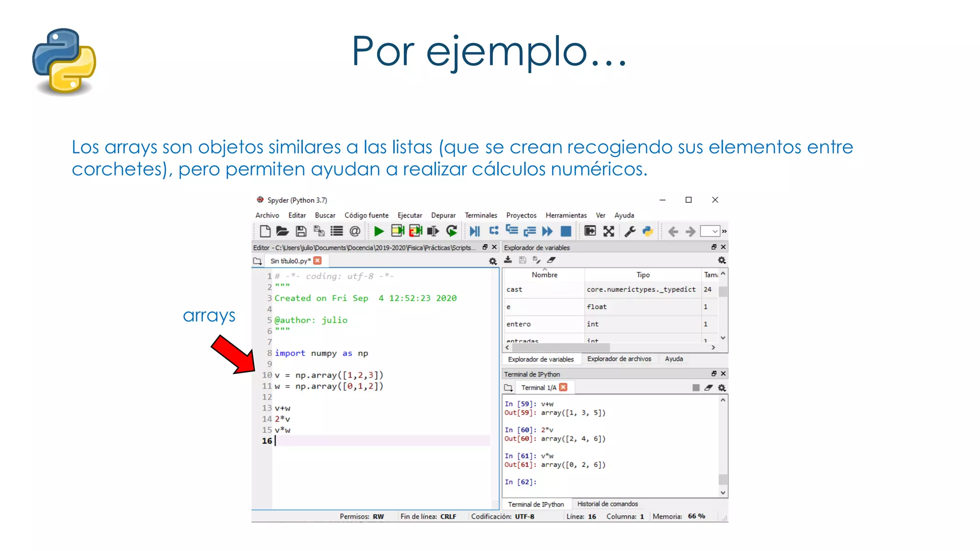Undock the Explorador de variables pane
Image resolution: width=980 pixels, height=551 pixels.
pyautogui.click(x=714, y=247)
